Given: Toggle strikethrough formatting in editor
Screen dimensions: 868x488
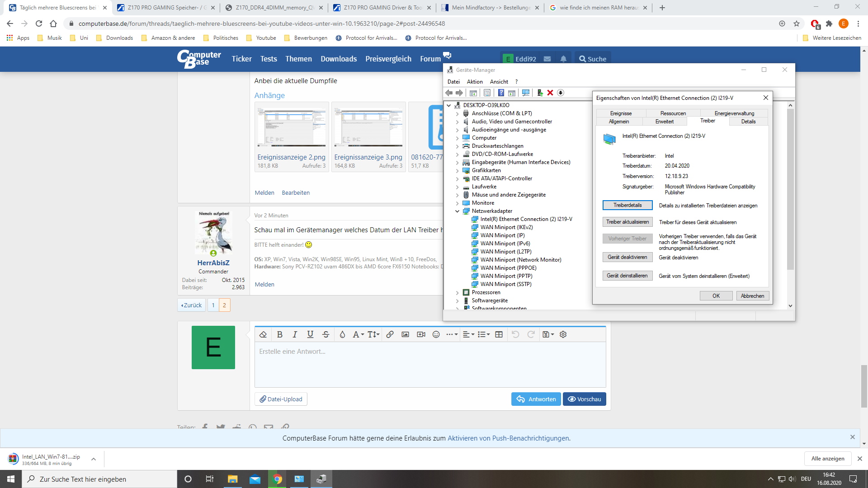Looking at the screenshot, I should click(x=325, y=334).
